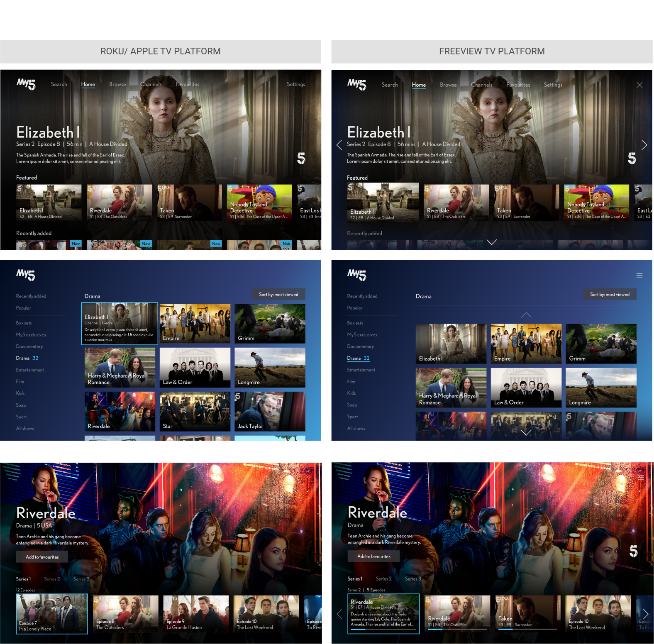The image size is (654, 644).
Task: Open Taken thumbnail in Roku home Featured row
Action: [x=189, y=202]
